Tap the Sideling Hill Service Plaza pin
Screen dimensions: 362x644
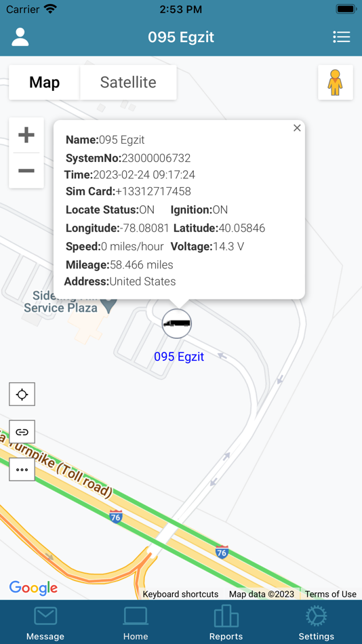109,305
